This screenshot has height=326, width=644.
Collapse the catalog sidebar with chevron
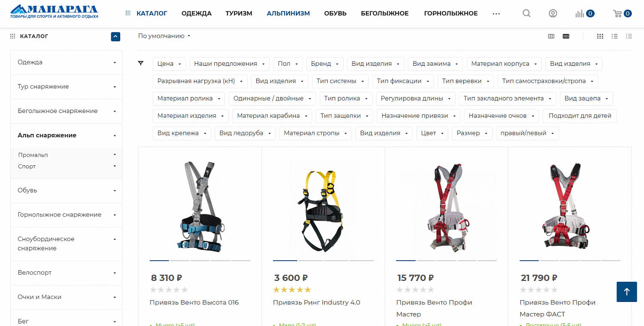[x=115, y=37]
